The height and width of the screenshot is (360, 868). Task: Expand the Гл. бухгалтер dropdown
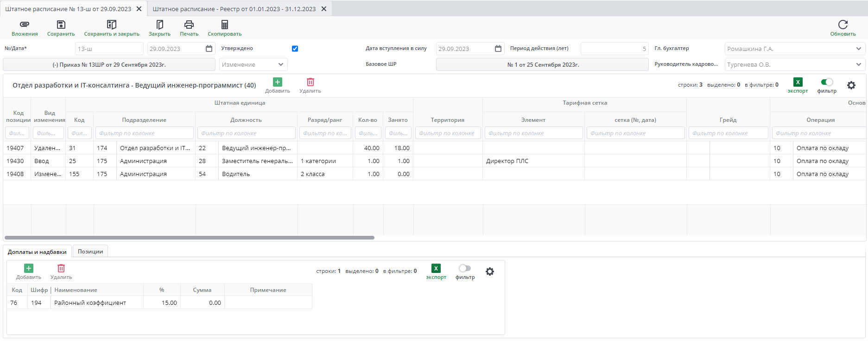795,49
